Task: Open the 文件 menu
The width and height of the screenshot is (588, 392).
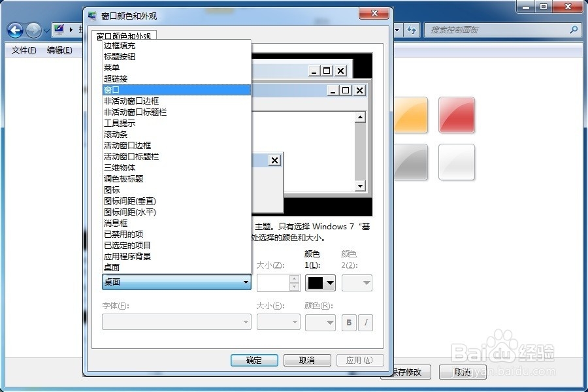Action: click(23, 50)
